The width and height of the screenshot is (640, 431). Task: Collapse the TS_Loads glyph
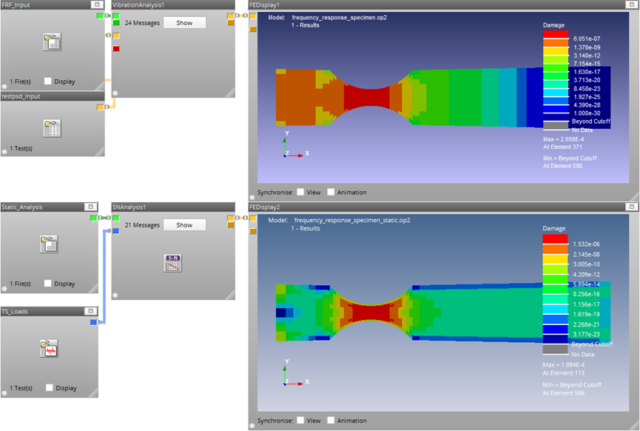coord(91,311)
